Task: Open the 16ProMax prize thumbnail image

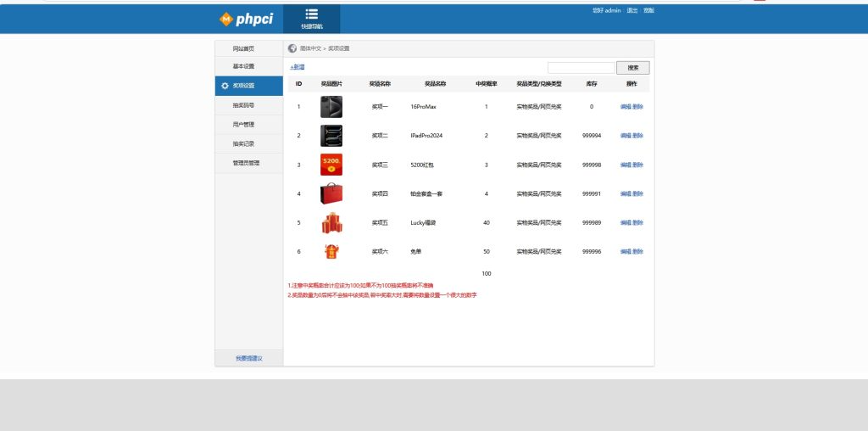Action: (x=331, y=107)
